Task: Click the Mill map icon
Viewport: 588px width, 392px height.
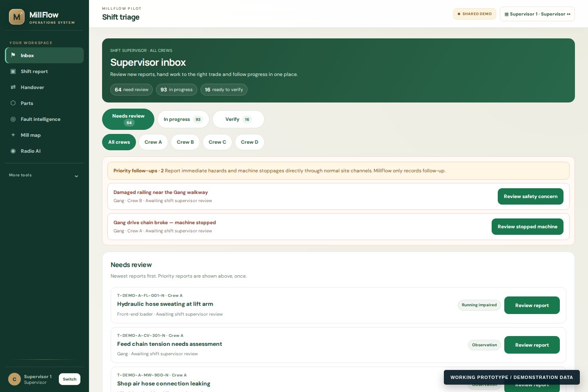Action: pyautogui.click(x=13, y=135)
